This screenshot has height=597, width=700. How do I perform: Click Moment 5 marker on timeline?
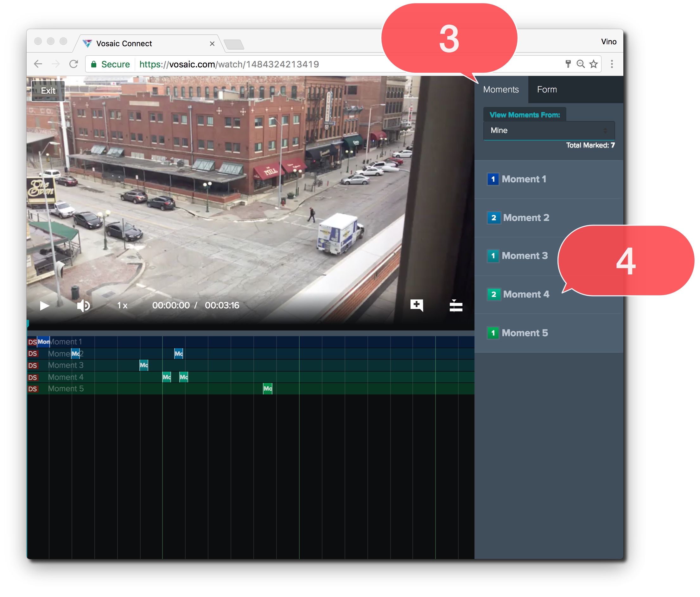268,389
